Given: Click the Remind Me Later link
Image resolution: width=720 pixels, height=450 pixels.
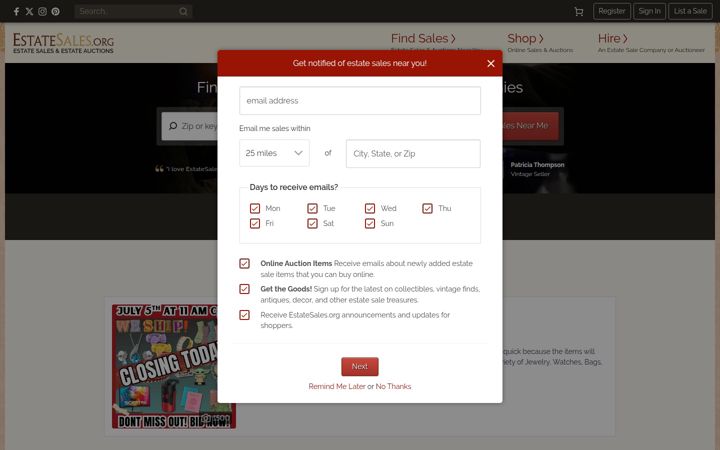Looking at the screenshot, I should [337, 387].
